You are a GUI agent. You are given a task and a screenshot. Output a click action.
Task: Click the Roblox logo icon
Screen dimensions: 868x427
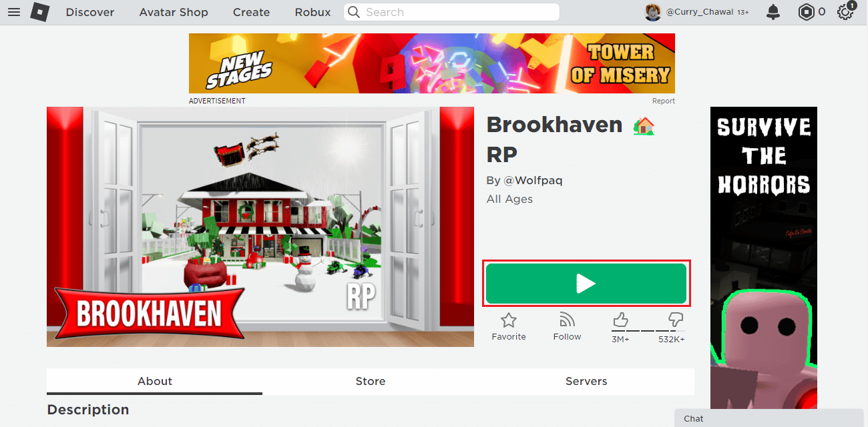tap(40, 12)
